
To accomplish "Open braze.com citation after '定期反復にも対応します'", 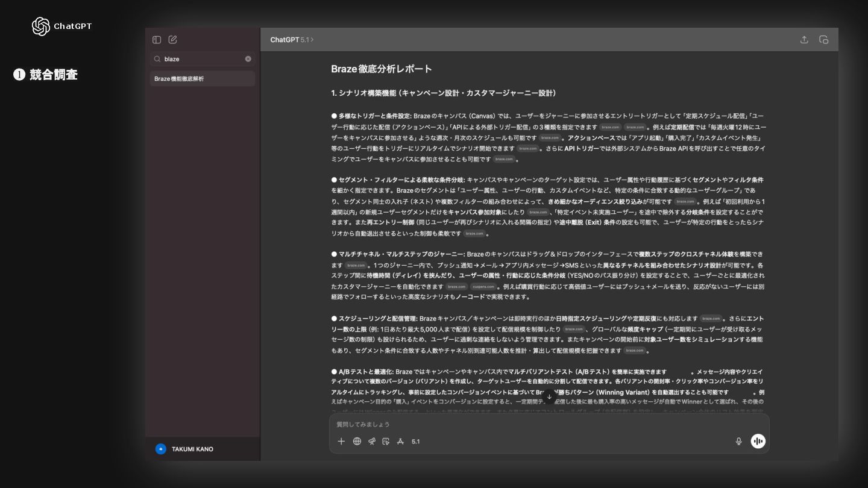I will [711, 319].
